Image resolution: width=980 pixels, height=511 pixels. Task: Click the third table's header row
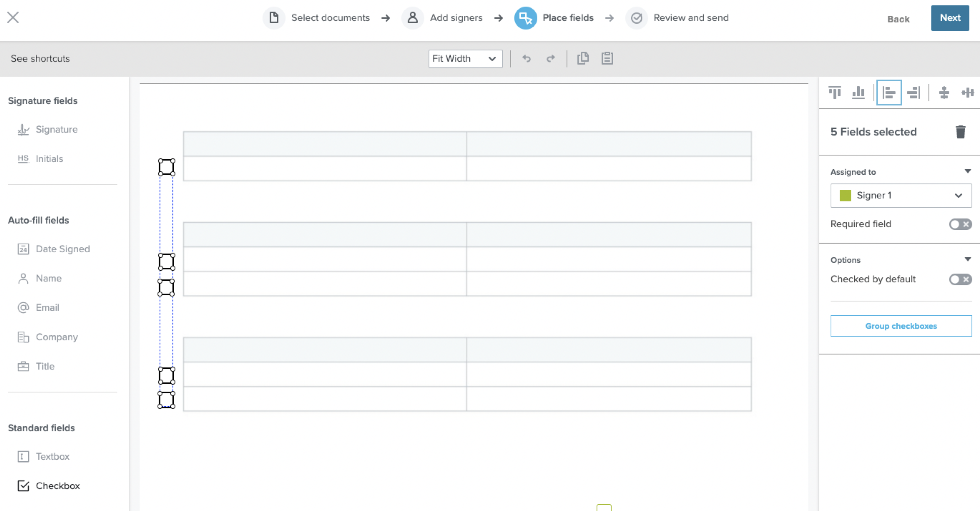pyautogui.click(x=467, y=350)
